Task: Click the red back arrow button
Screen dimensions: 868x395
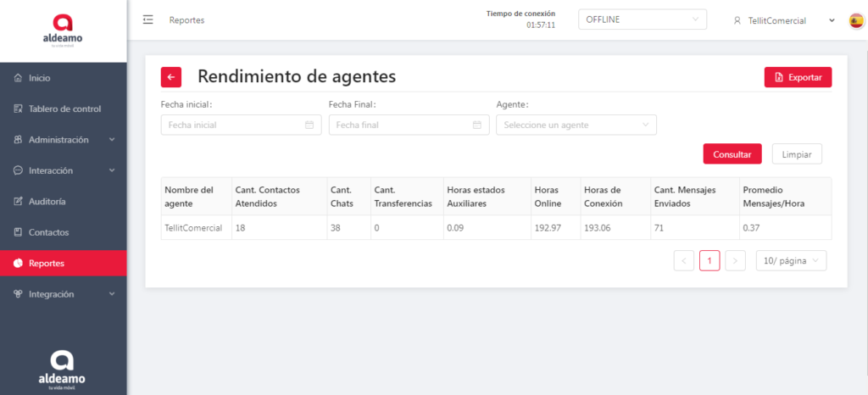Action: pos(171,77)
